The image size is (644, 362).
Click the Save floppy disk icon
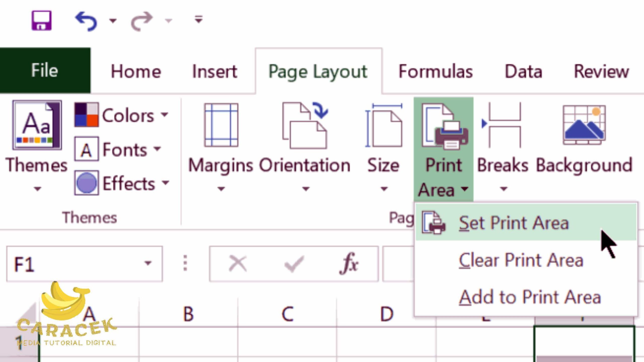pos(42,21)
